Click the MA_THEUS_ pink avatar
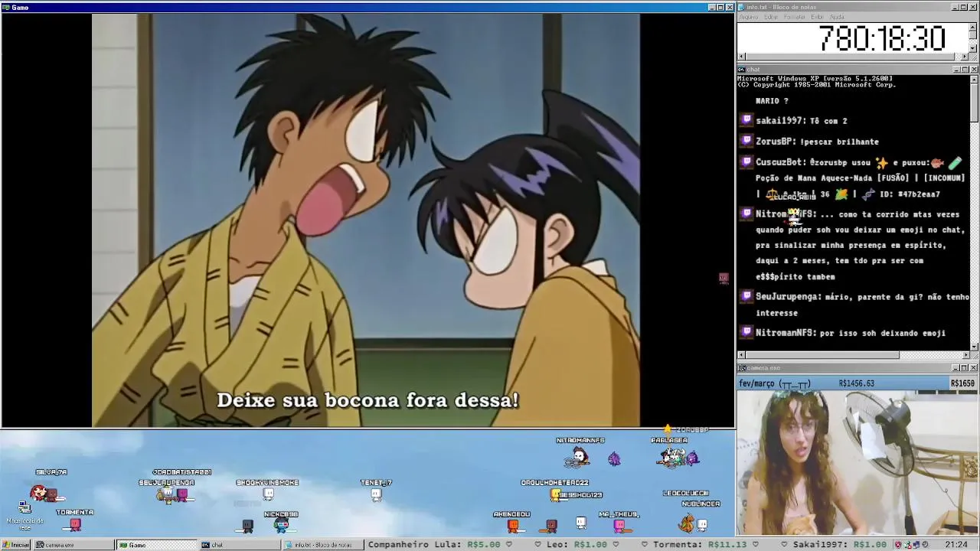The height and width of the screenshot is (551, 980). tap(619, 525)
